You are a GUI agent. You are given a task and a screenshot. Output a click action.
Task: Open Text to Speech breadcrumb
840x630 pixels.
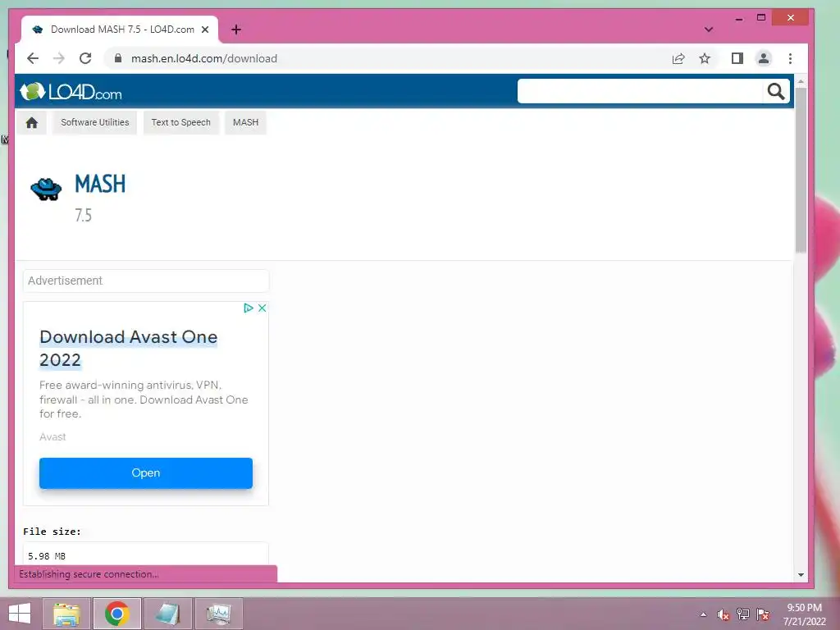point(181,123)
